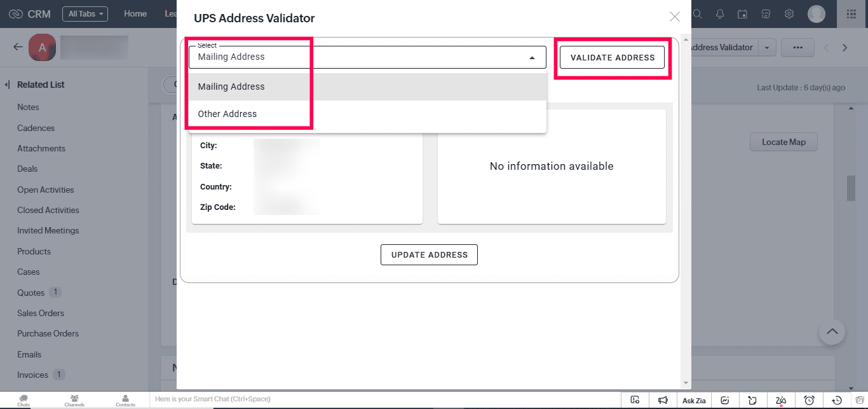Open the user profile avatar
This screenshot has height=409, width=868.
coord(817,14)
